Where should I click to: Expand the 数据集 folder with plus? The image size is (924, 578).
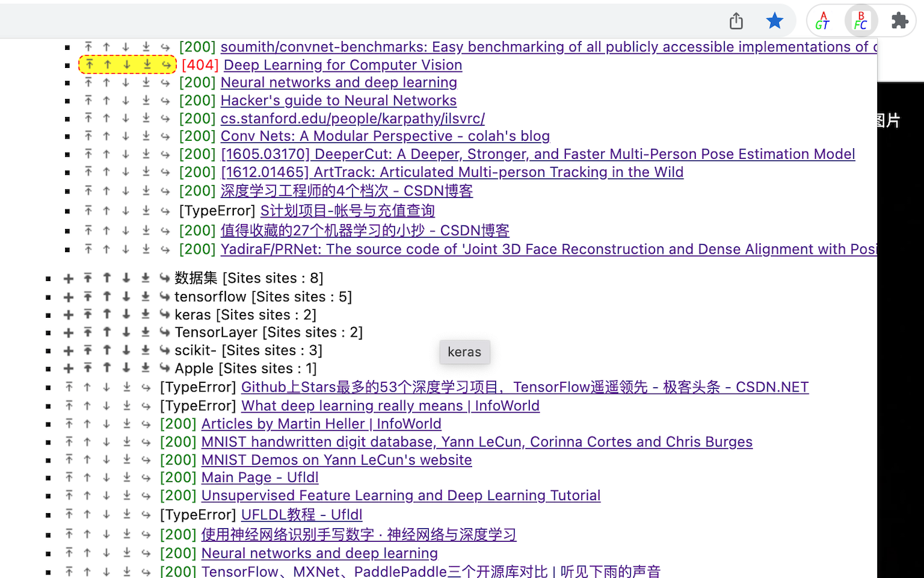69,278
